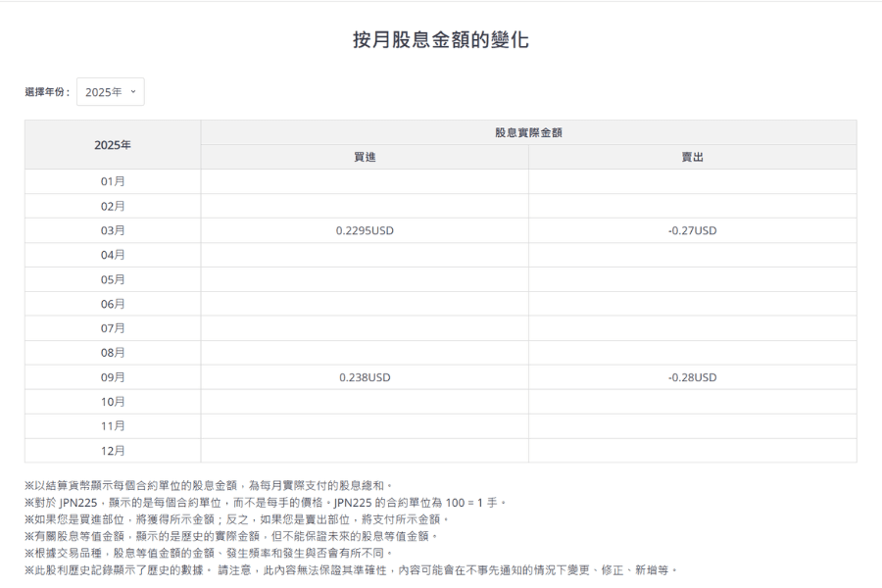Select the 01月 row label

click(x=111, y=181)
